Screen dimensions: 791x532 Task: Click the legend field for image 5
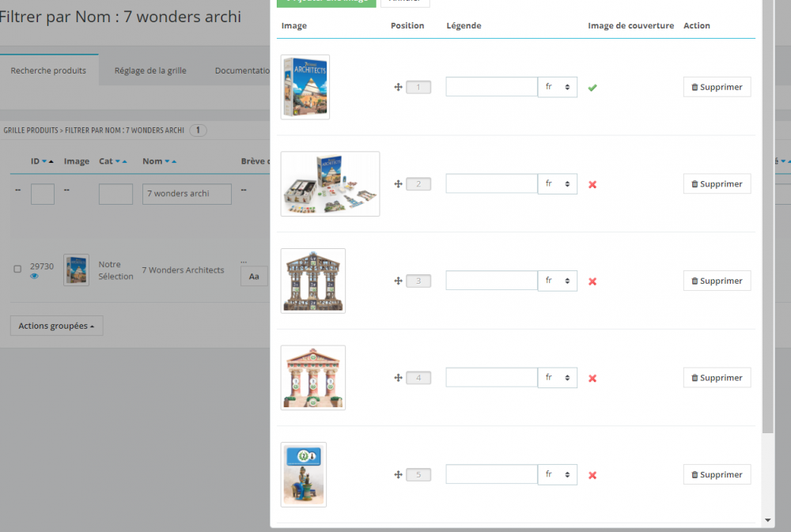click(x=491, y=474)
